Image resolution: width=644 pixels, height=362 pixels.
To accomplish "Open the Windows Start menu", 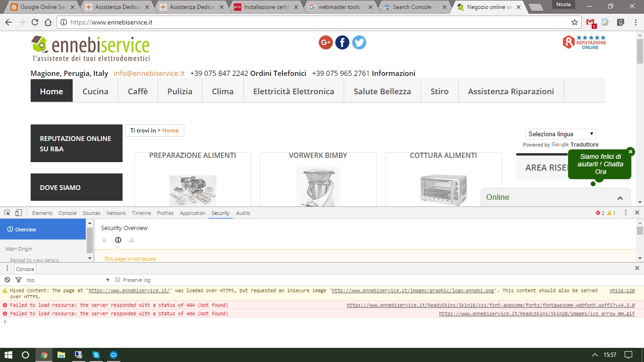I will point(8,355).
